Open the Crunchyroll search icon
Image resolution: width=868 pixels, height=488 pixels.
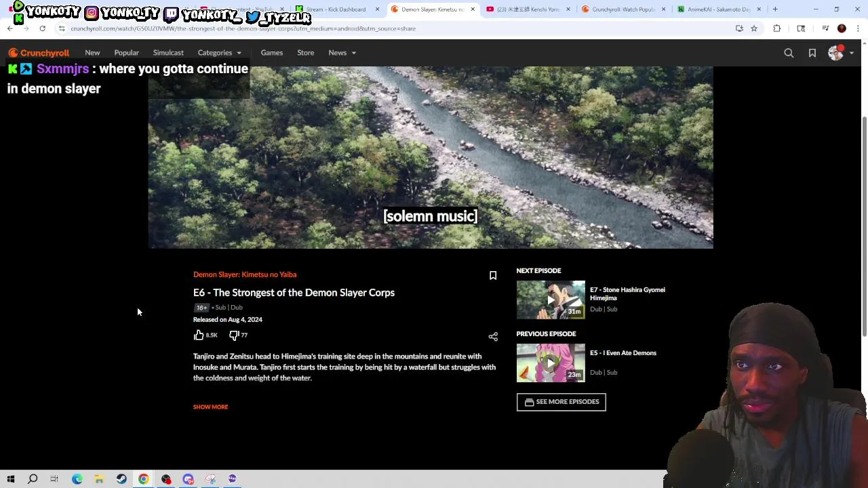[789, 53]
